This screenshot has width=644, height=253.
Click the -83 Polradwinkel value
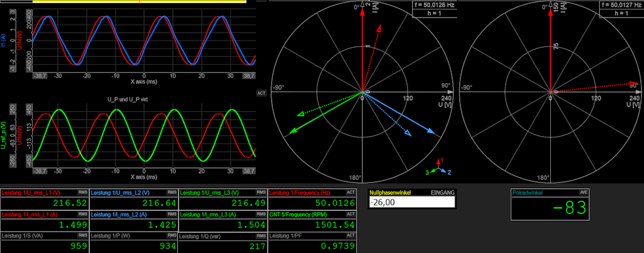(569, 208)
